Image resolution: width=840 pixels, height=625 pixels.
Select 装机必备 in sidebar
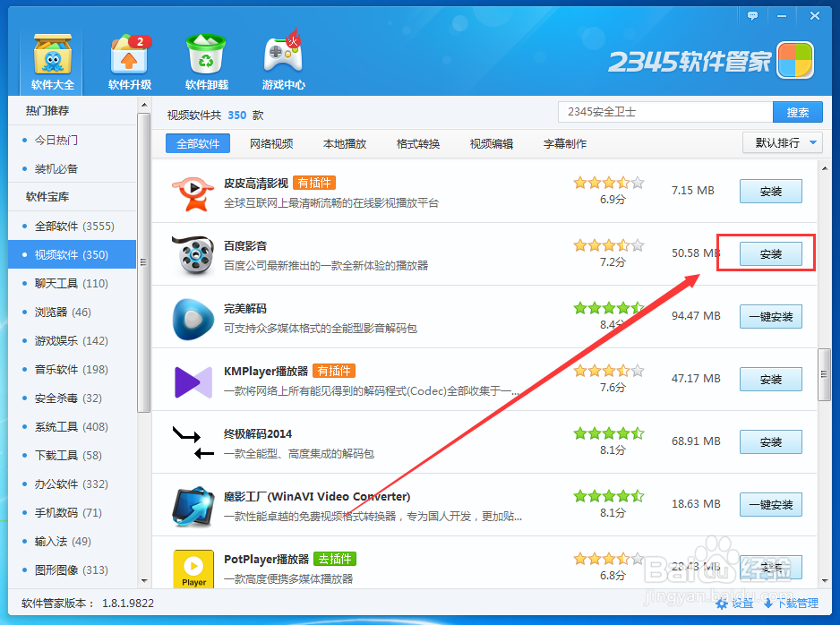pos(72,168)
